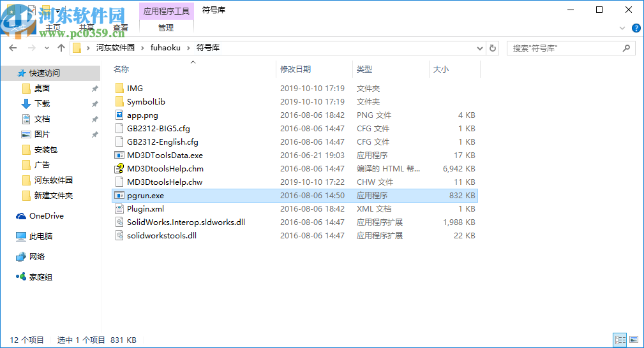Viewport: 644px width, 348px height.
Task: Click the date 2016-06-21 19:03
Action: point(312,156)
